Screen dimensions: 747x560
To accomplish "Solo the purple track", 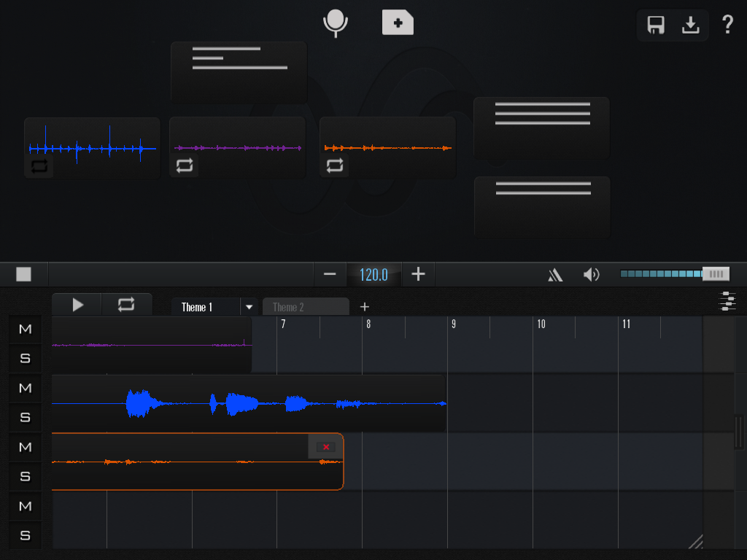I will point(26,358).
